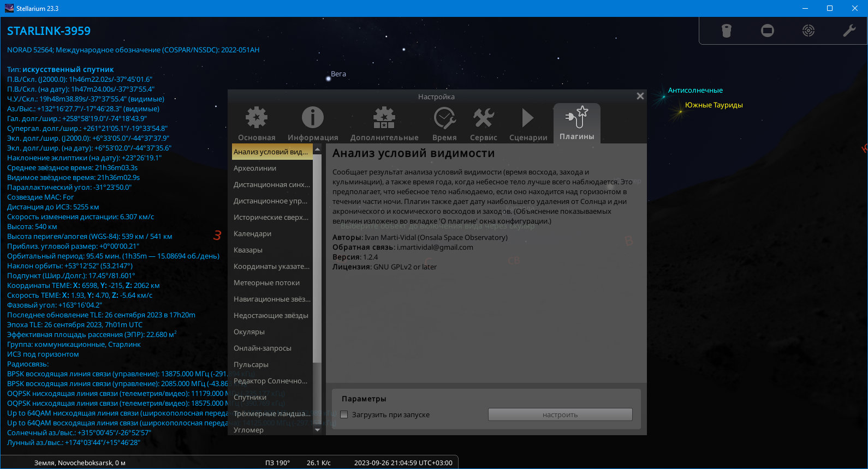Enable Загрузить при запуске checkbox
868x469 pixels.
(x=344, y=414)
